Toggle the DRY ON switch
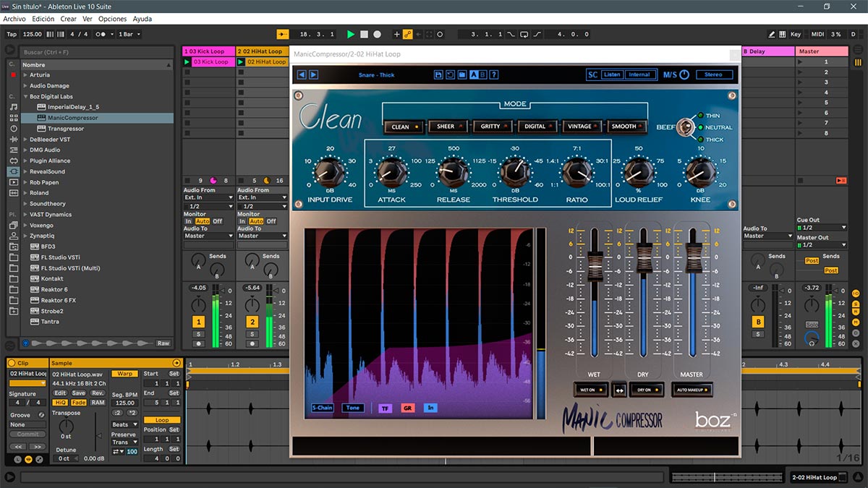The image size is (868, 488). (x=647, y=390)
